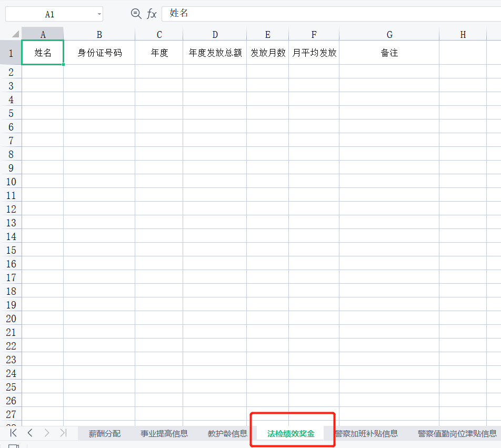Image resolution: width=501 pixels, height=448 pixels.
Task: Click the 月平均发放 header cell
Action: pyautogui.click(x=314, y=53)
